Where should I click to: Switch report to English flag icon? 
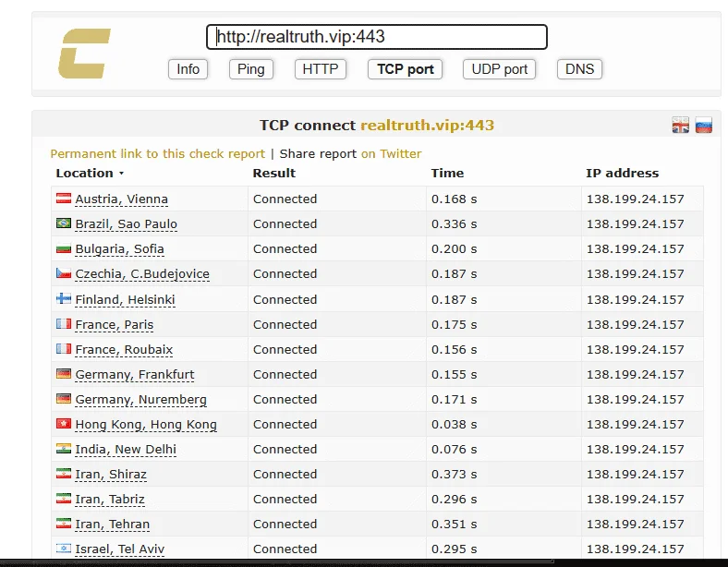tap(680, 126)
